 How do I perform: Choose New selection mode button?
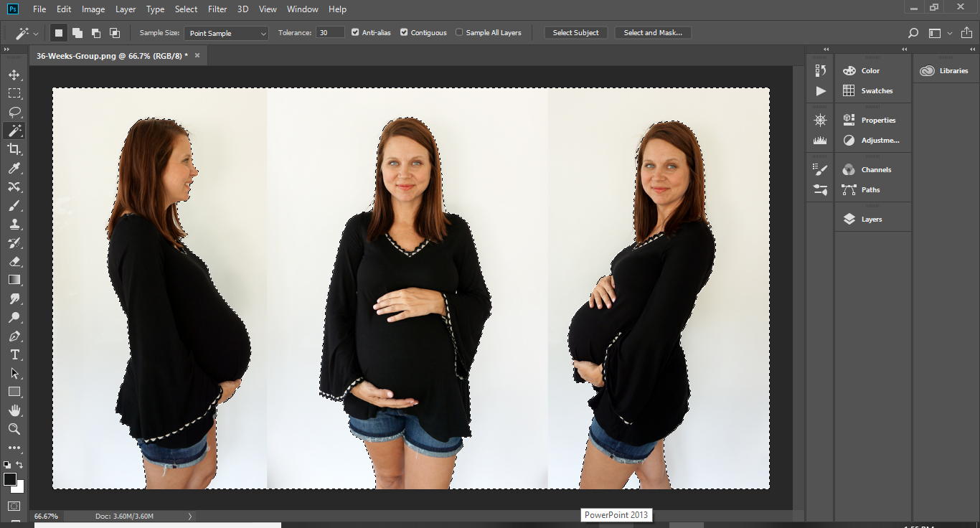[59, 33]
